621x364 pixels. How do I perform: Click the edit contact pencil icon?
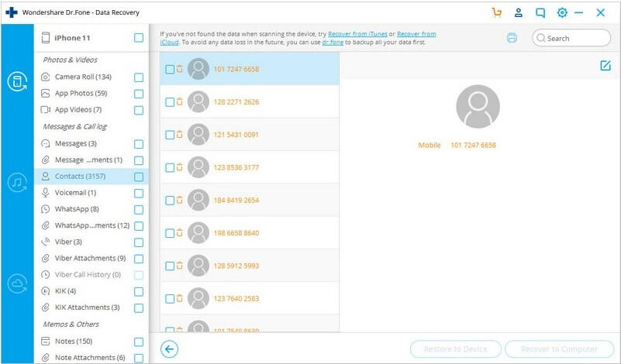(x=605, y=65)
